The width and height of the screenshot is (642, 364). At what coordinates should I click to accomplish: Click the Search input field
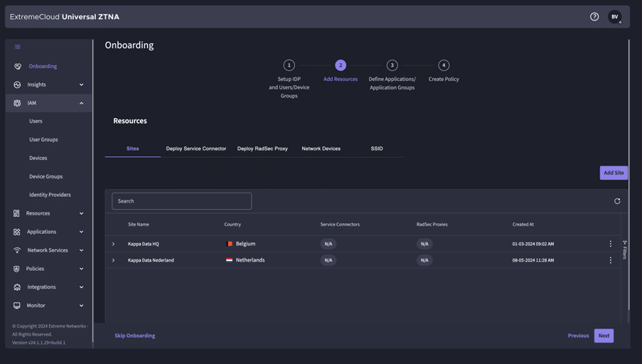pos(181,201)
